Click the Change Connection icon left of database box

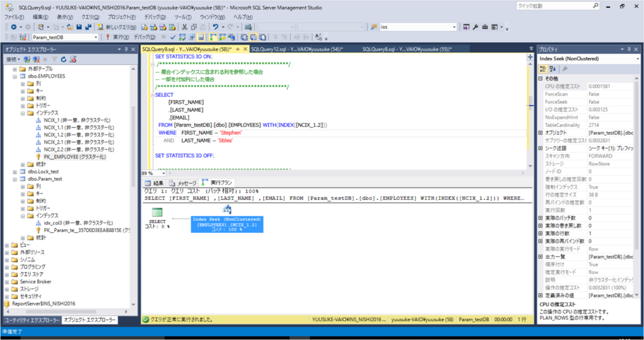22,37
